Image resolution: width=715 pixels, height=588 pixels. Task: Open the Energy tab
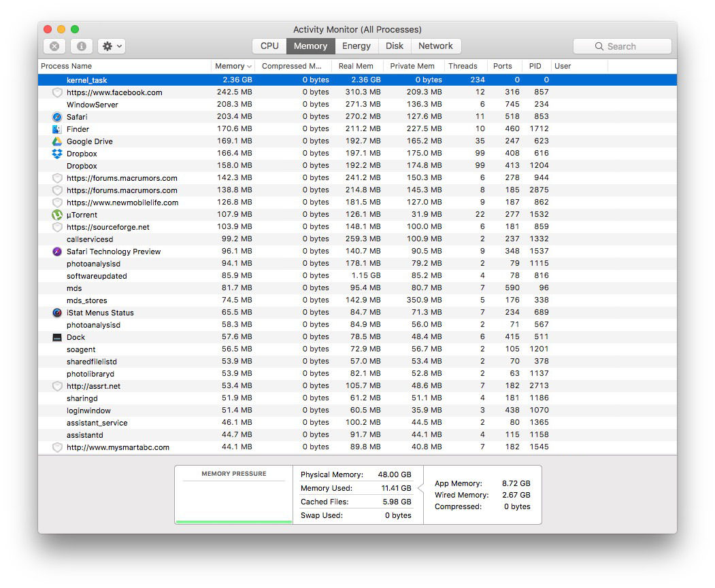pos(356,46)
